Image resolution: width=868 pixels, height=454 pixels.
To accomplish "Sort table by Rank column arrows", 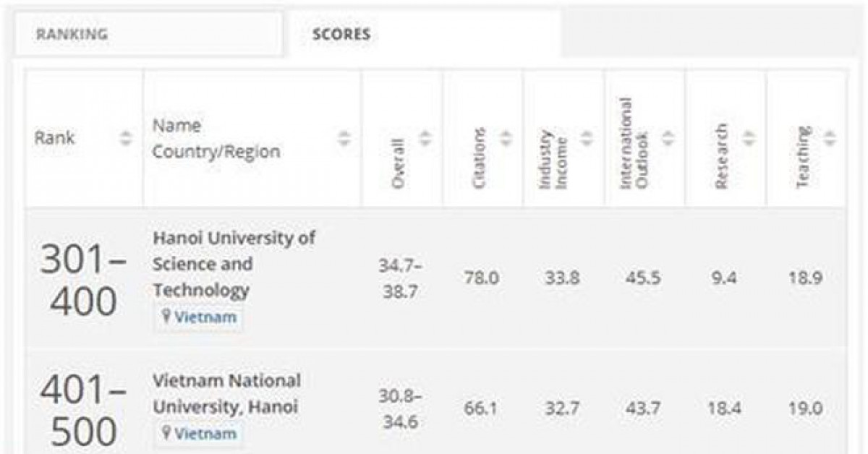I will [127, 138].
